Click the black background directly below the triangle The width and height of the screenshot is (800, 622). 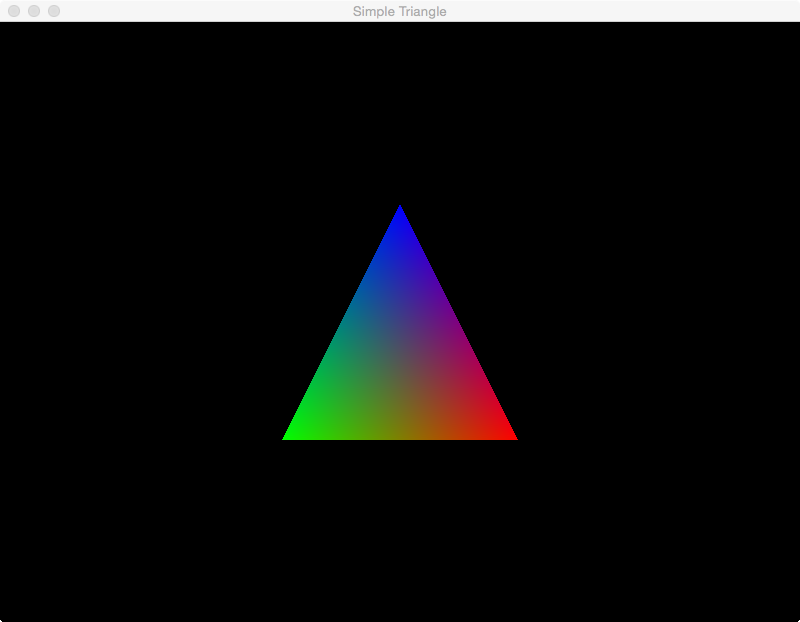400,530
